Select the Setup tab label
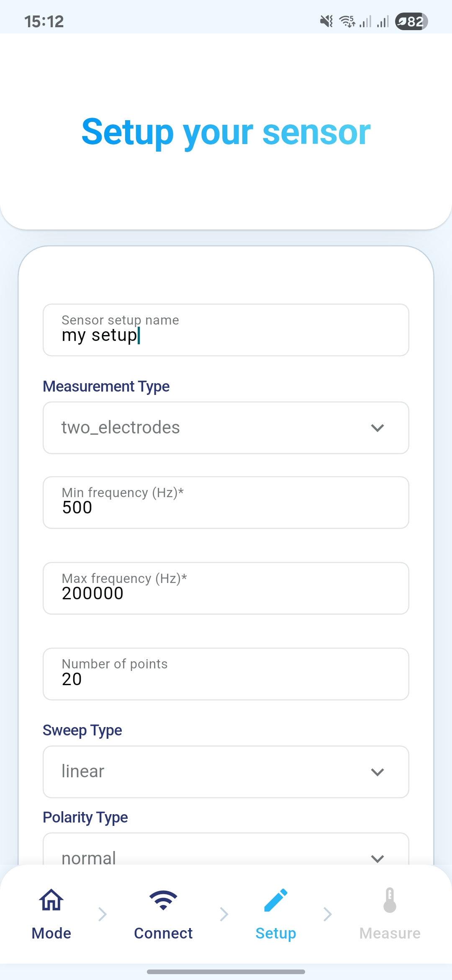This screenshot has height=980, width=452. point(276,933)
